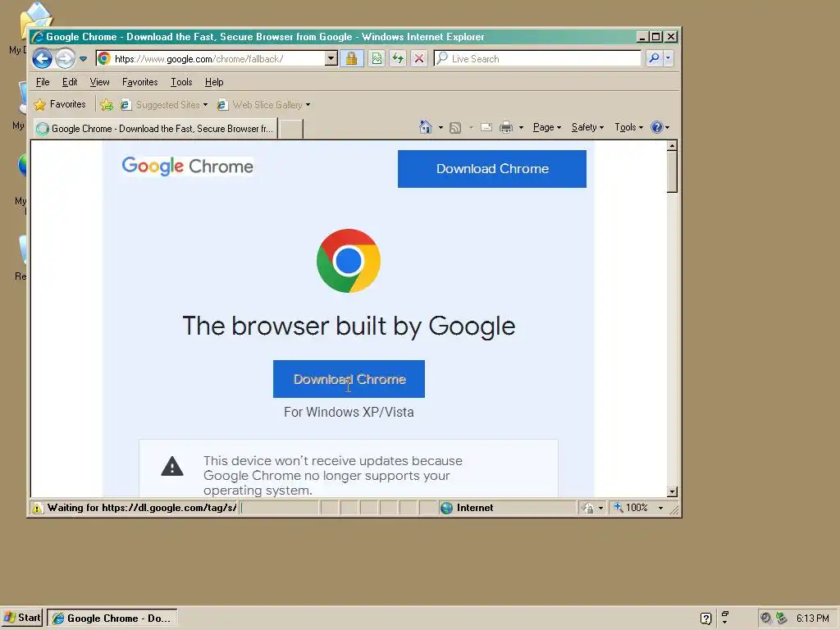Open the Edit menu
Viewport: 840px width, 630px height.
(70, 82)
